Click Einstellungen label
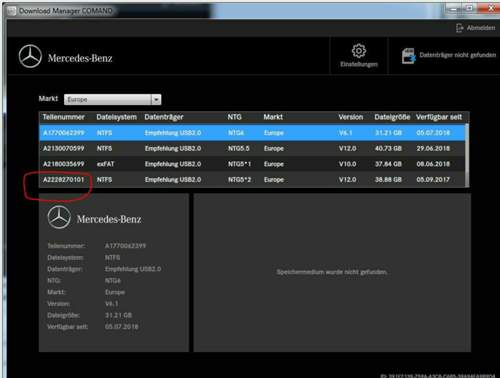The width and height of the screenshot is (500, 378). click(359, 64)
